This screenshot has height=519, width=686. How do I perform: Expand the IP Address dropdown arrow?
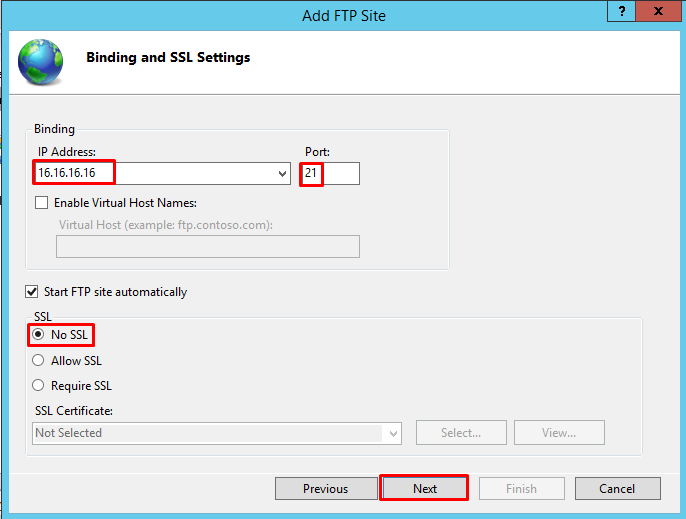click(x=282, y=174)
